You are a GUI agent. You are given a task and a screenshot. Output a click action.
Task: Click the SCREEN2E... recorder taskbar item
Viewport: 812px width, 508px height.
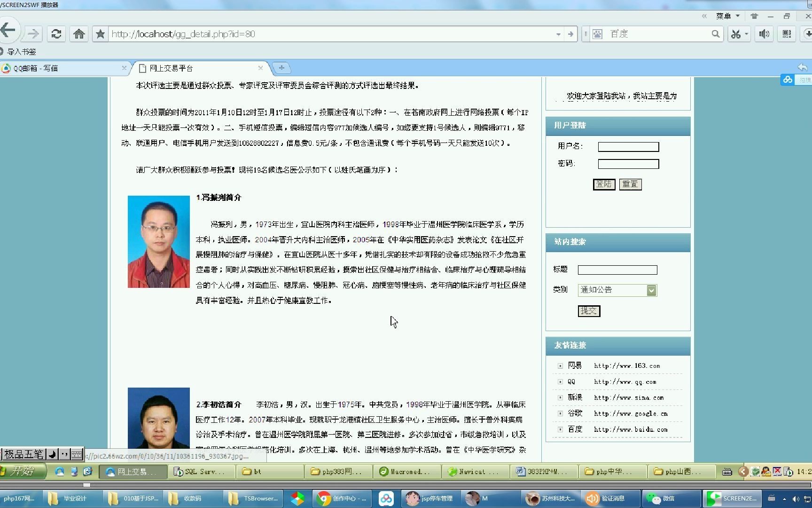732,499
